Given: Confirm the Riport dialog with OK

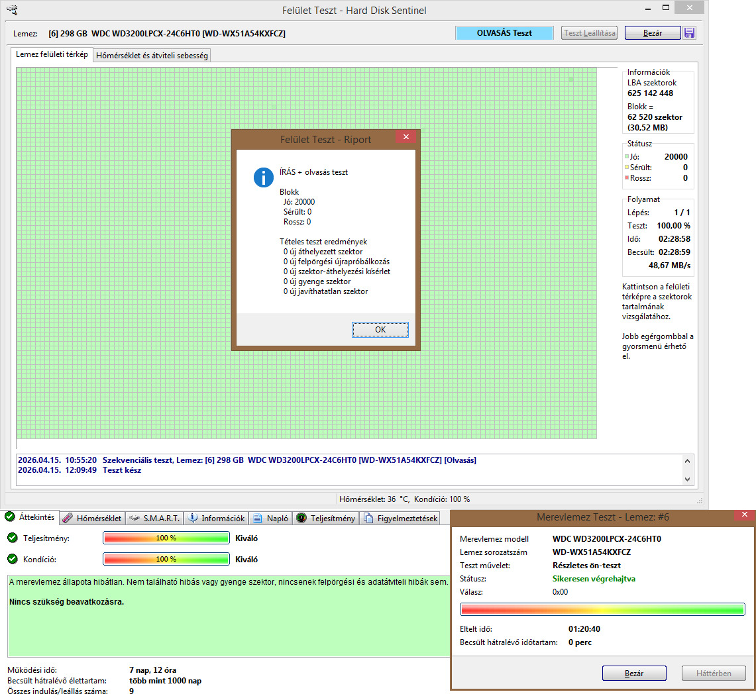Looking at the screenshot, I should (x=380, y=330).
